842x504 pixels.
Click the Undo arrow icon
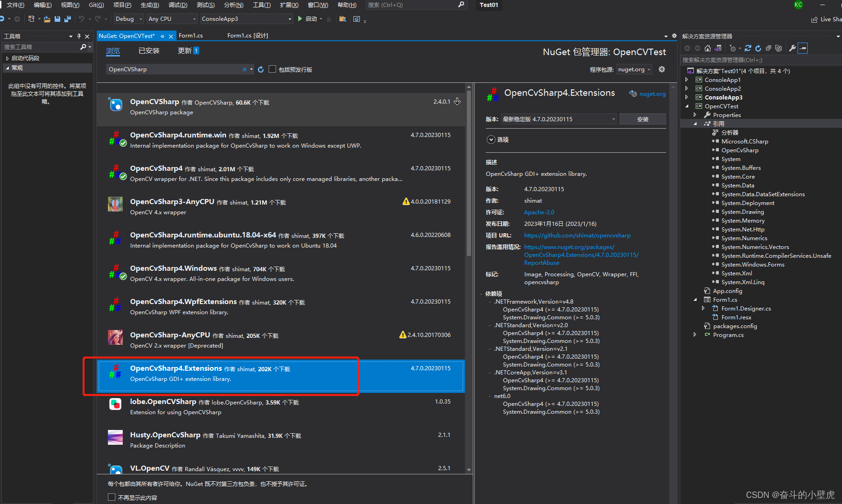click(x=82, y=19)
